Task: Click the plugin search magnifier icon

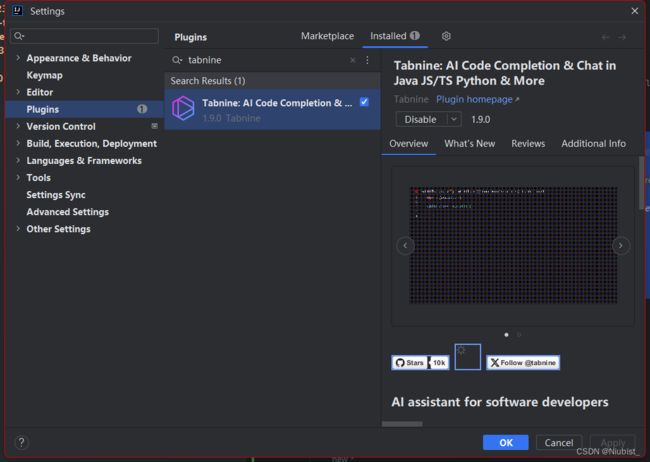Action: 177,60
